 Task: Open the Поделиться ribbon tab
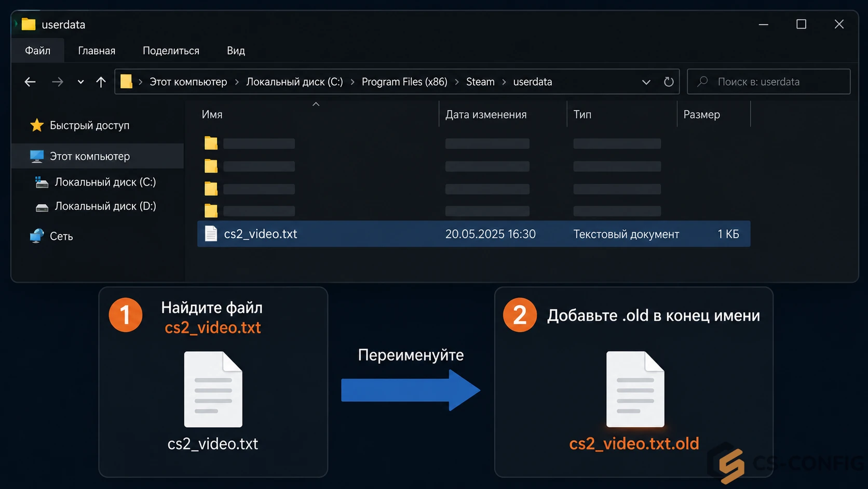coord(171,50)
